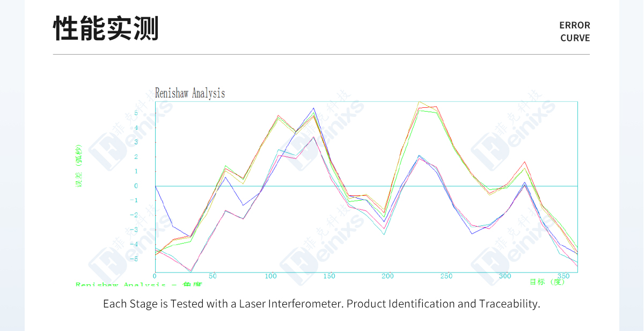The image size is (644, 331).
Task: Click the x-axis tick labeled 100
Action: tap(270, 276)
